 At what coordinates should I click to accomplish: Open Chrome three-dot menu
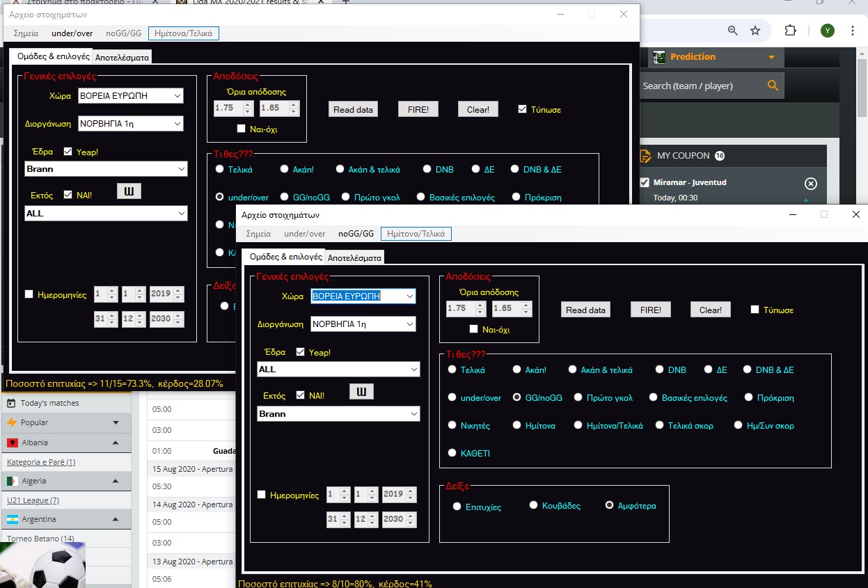(853, 31)
